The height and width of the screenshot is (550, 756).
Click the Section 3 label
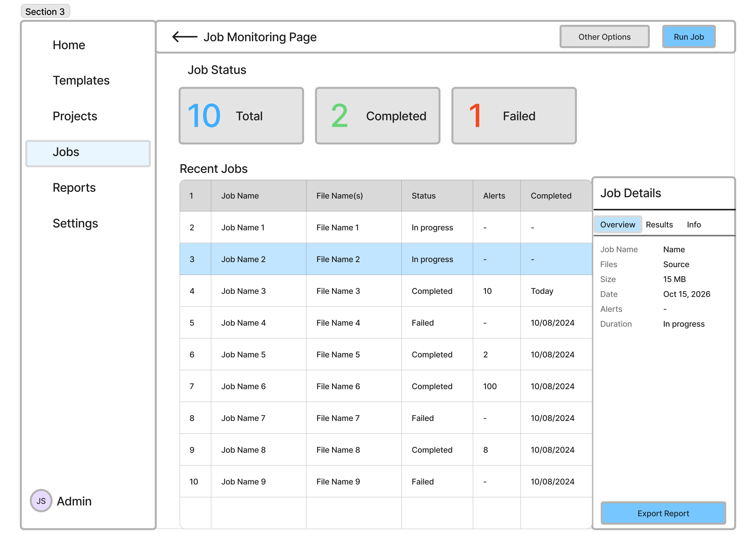click(x=45, y=11)
